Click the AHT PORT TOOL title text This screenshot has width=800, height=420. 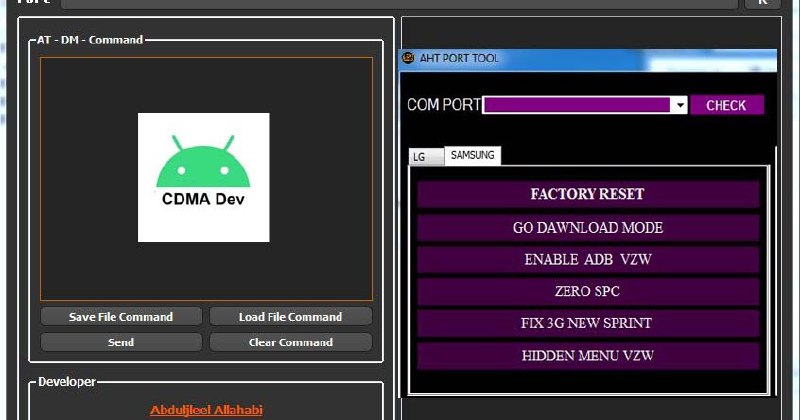(x=459, y=58)
